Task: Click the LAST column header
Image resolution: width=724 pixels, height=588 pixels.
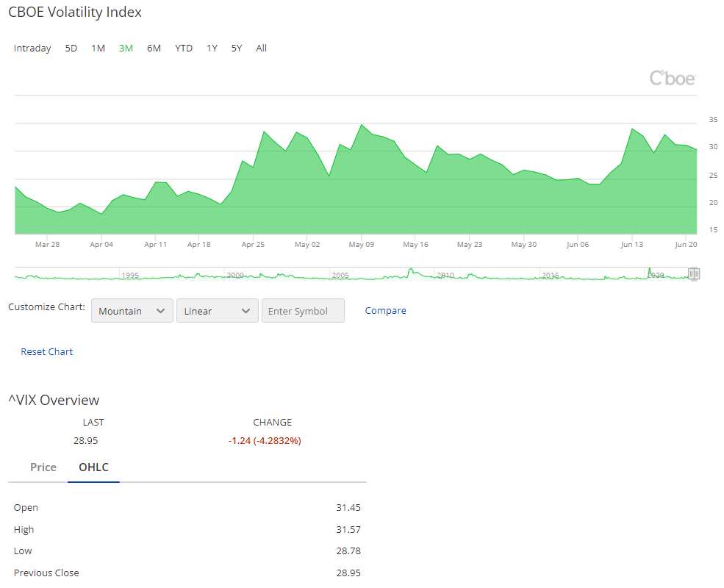Action: click(93, 423)
